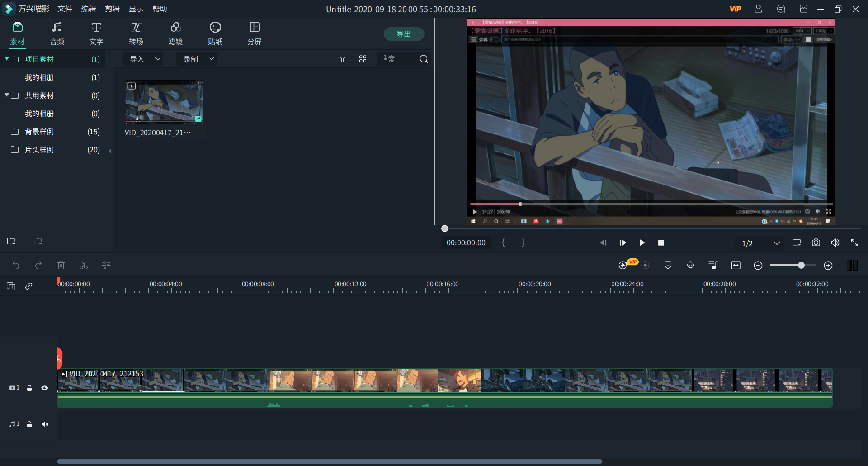
Task: Switch media to grid view icon
Action: 363,59
